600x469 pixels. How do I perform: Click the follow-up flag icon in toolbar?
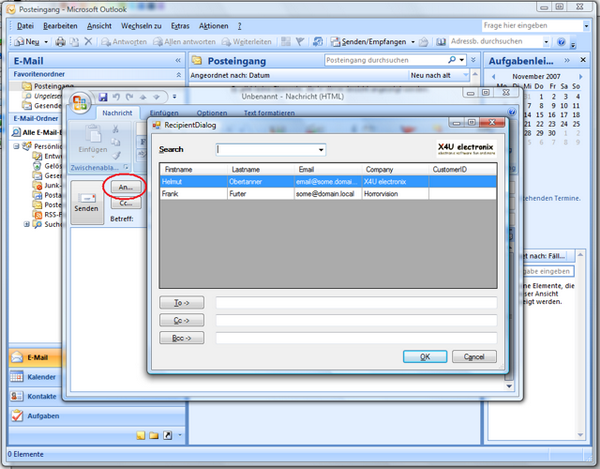[300, 42]
